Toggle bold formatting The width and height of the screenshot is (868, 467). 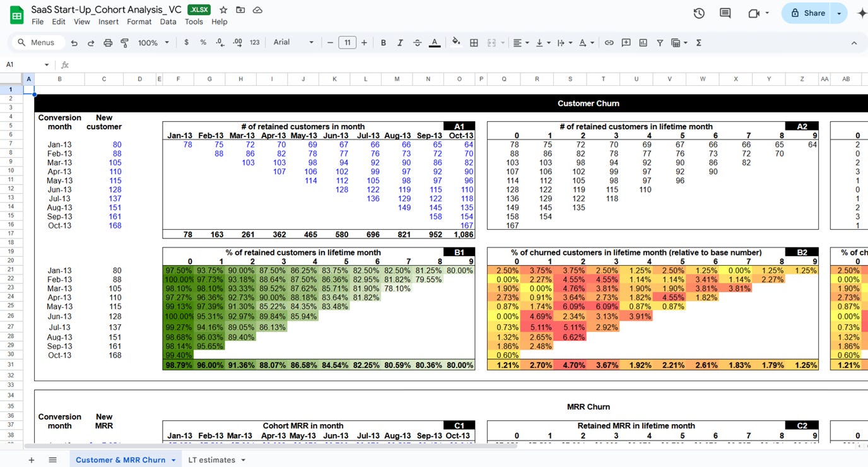383,42
